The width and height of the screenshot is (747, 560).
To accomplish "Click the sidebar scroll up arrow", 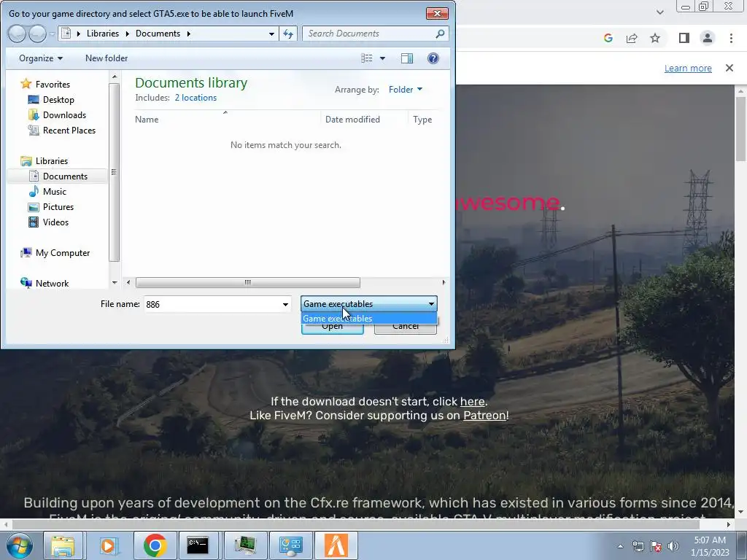I will 115,76.
